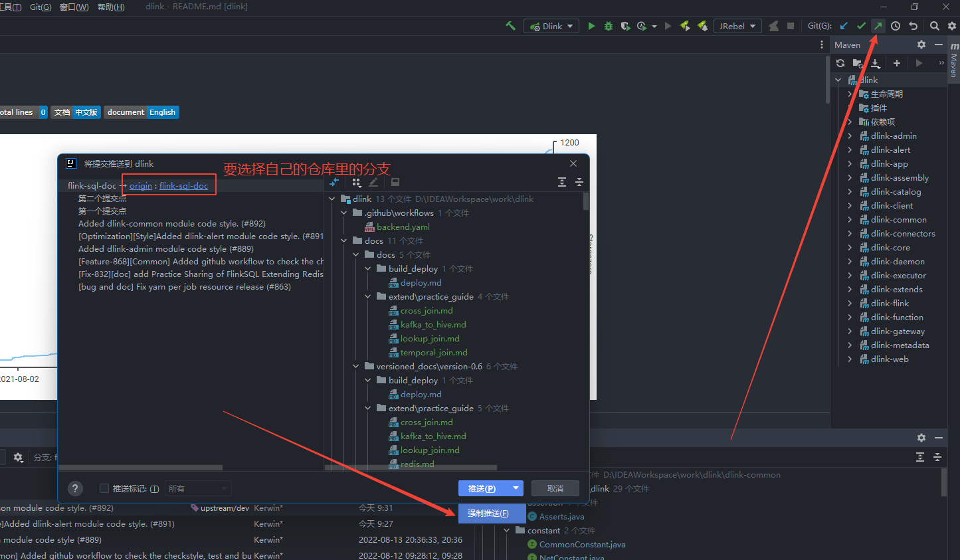The width and height of the screenshot is (960, 560).
Task: Click the JRebel debug rocket icon
Action: click(702, 26)
